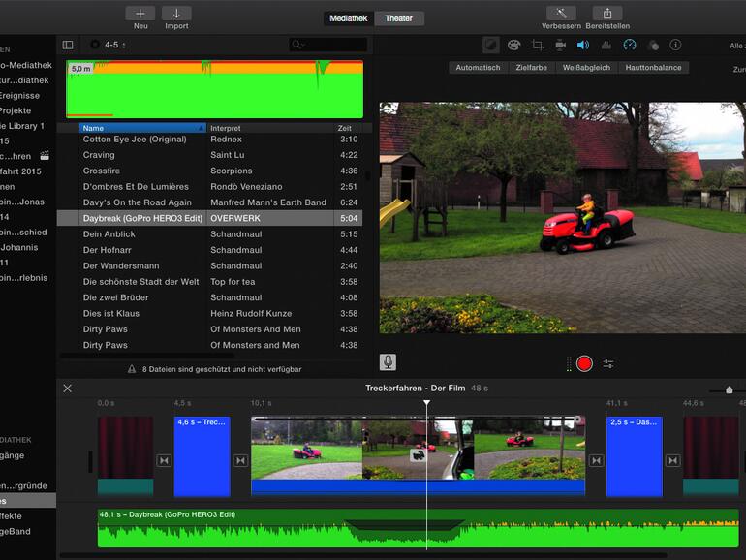Start recording with the red button
The image size is (746, 560).
tap(584, 363)
